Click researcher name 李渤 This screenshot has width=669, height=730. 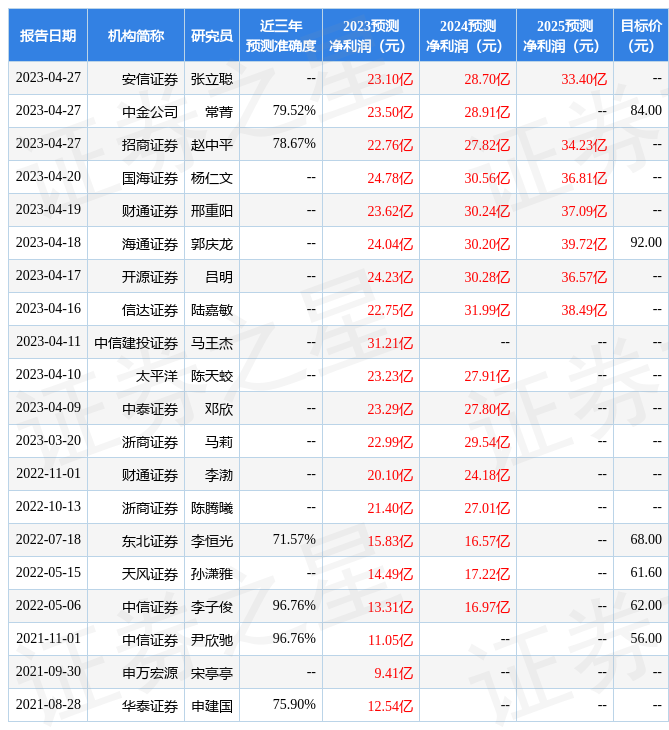219,475
